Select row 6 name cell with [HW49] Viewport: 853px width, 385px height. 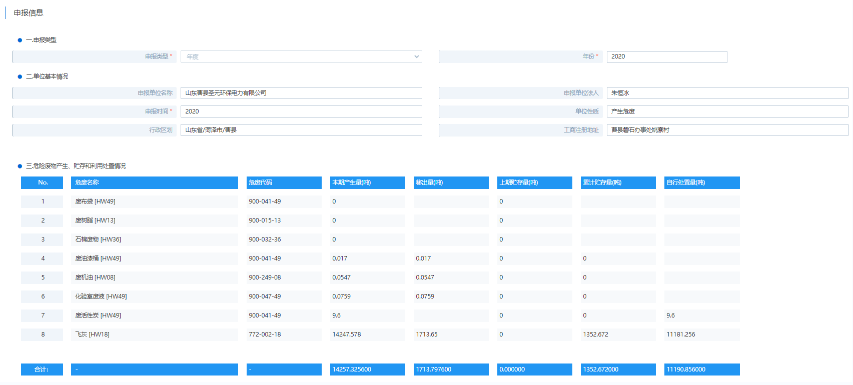(x=154, y=296)
